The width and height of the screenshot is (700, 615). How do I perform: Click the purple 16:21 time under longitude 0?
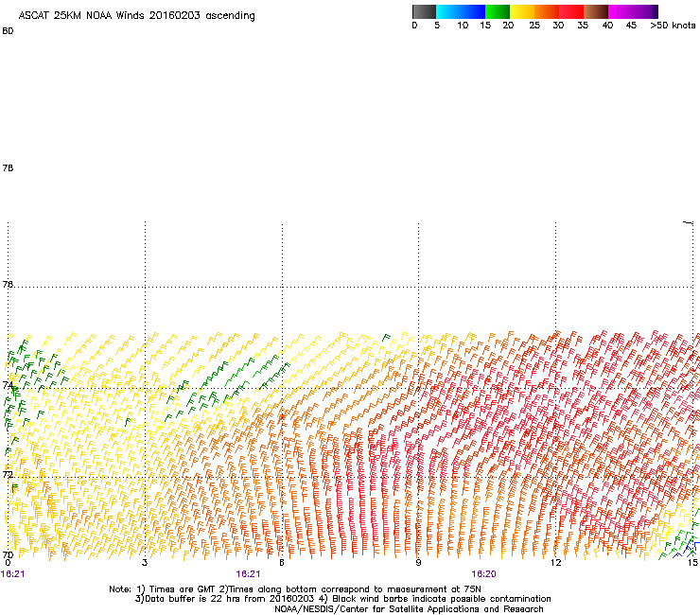coord(13,574)
